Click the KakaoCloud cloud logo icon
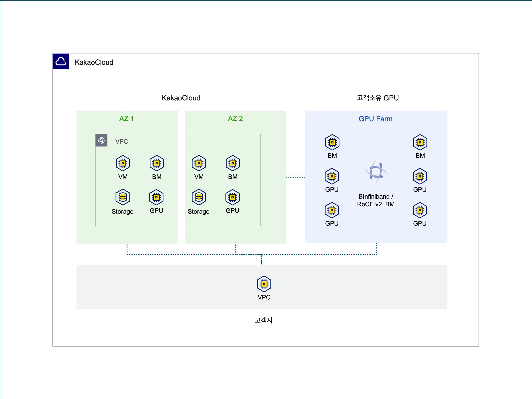 click(61, 61)
